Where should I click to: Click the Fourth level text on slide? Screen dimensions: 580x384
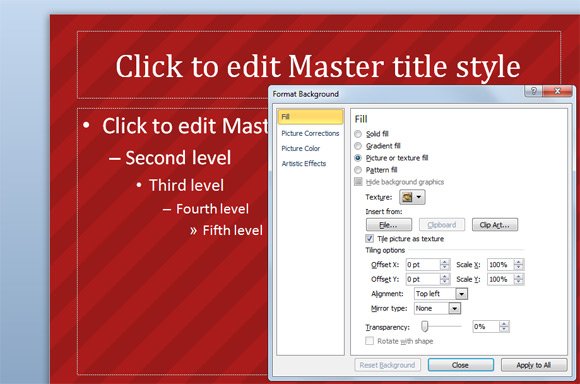click(x=212, y=209)
